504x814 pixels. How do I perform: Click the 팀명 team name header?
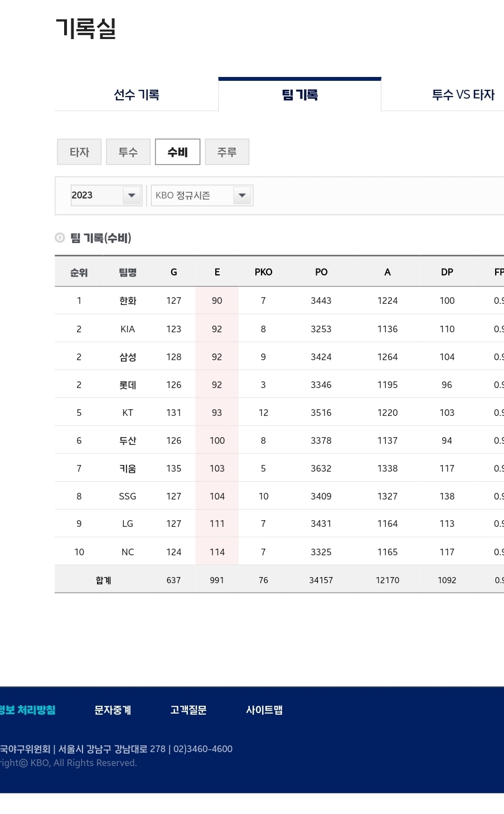click(x=128, y=272)
